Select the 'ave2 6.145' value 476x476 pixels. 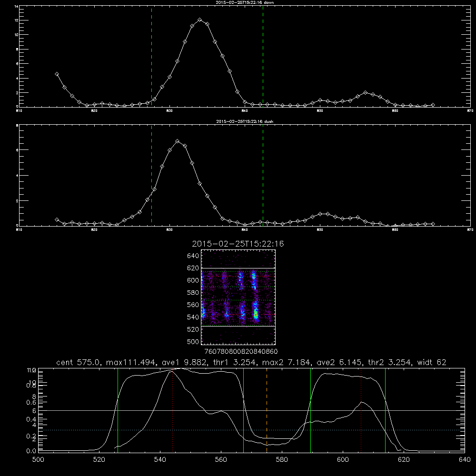[339, 362]
